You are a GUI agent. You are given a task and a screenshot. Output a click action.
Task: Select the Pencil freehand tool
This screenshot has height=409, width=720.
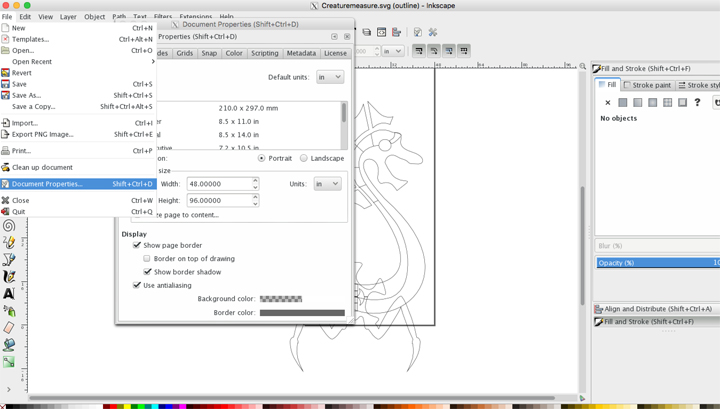click(9, 242)
